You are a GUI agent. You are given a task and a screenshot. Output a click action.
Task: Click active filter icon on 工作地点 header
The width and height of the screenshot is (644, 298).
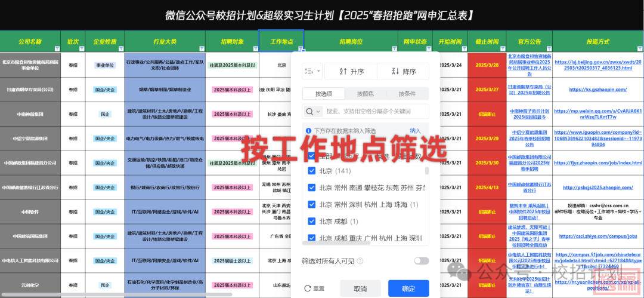tap(301, 48)
